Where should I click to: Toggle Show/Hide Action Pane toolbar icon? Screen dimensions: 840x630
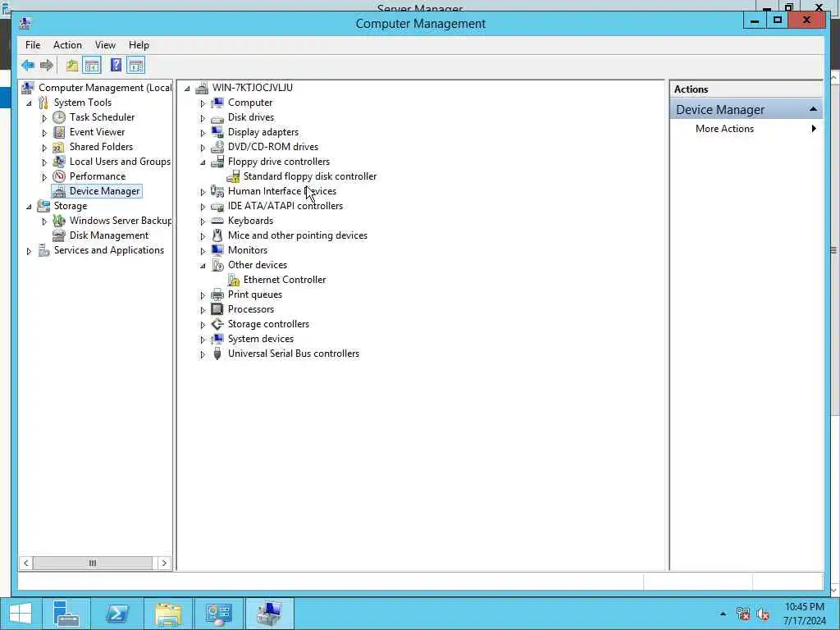[136, 66]
